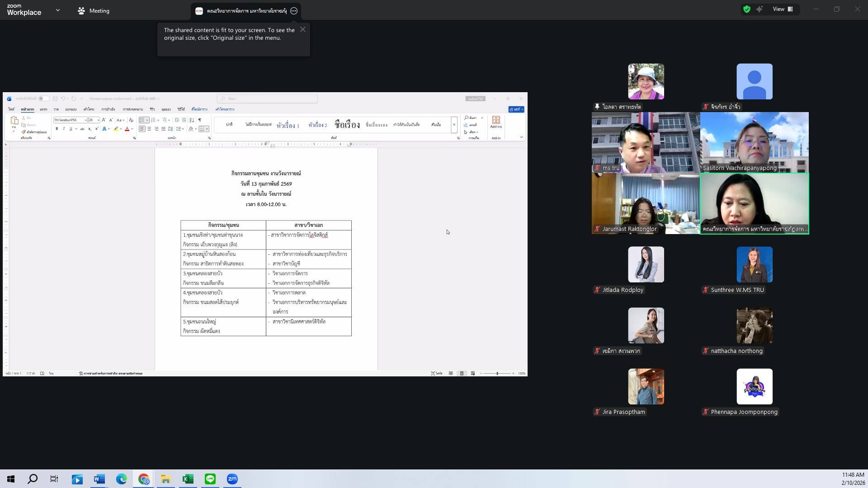The image size is (868, 488).
Task: Clear all formatting in Word ribbon
Action: (x=131, y=120)
